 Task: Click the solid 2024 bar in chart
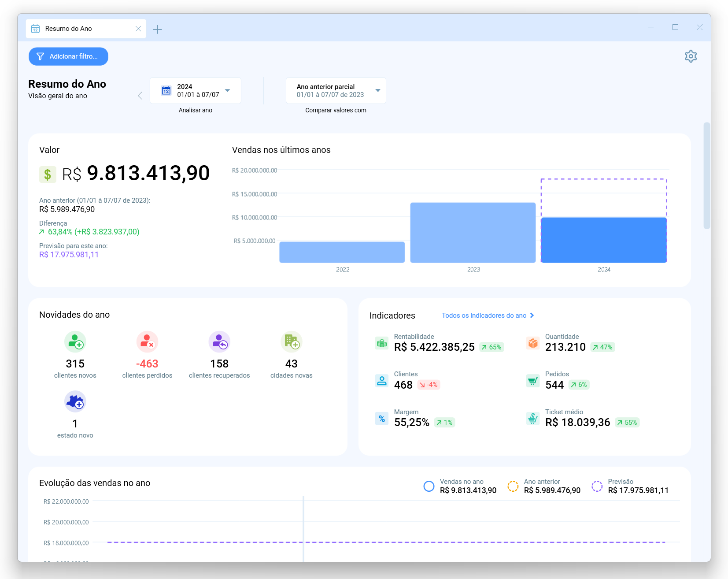(x=604, y=240)
